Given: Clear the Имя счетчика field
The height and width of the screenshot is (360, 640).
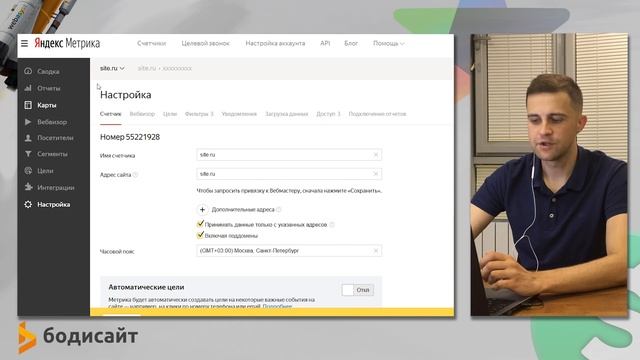Looking at the screenshot, I should click(x=376, y=155).
